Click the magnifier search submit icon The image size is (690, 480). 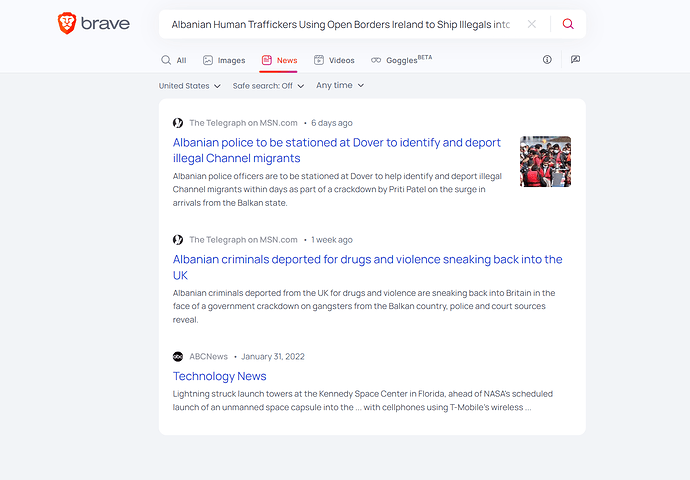pos(568,24)
